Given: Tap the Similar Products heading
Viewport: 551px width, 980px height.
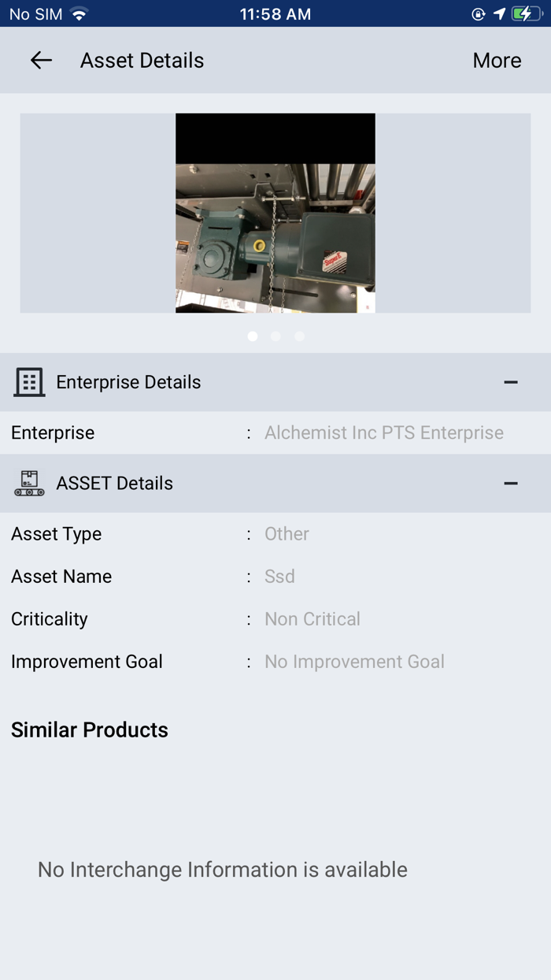Looking at the screenshot, I should (x=89, y=729).
